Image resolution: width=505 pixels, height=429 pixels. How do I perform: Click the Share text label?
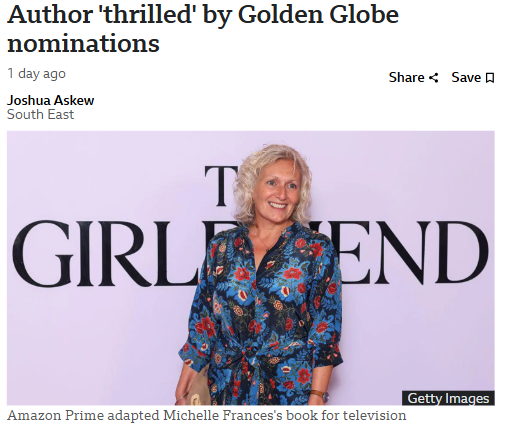(x=406, y=77)
